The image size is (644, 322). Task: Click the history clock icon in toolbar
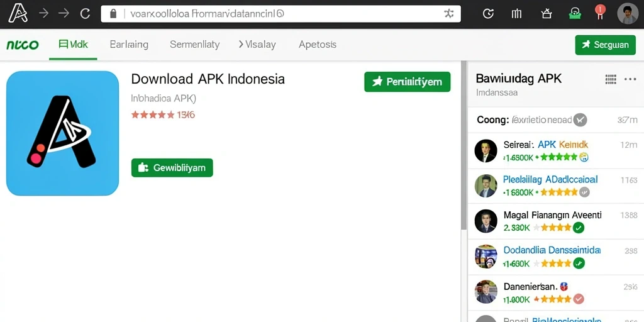[x=488, y=14]
